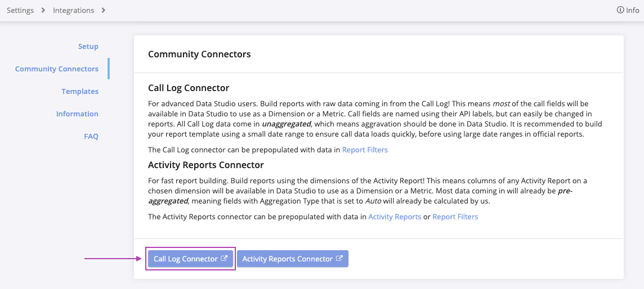Screen dimensions: 644x289
Task: Click the Info circle icon
Action: tap(620, 10)
